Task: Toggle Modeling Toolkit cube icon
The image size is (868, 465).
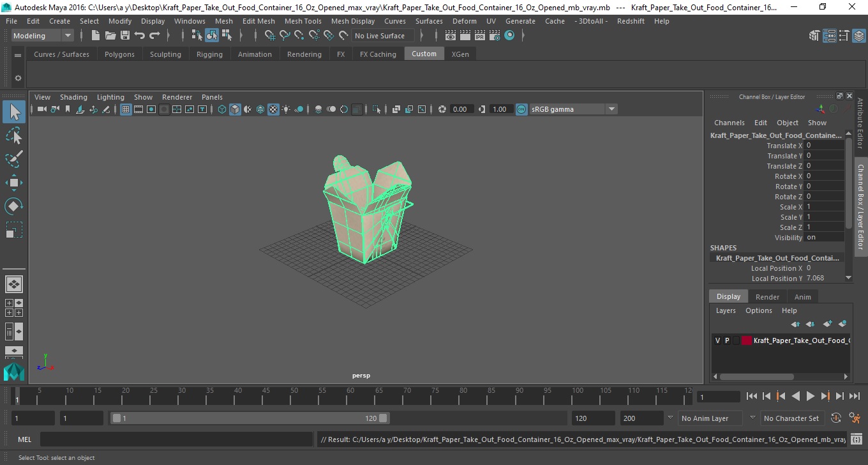Action: 814,36
